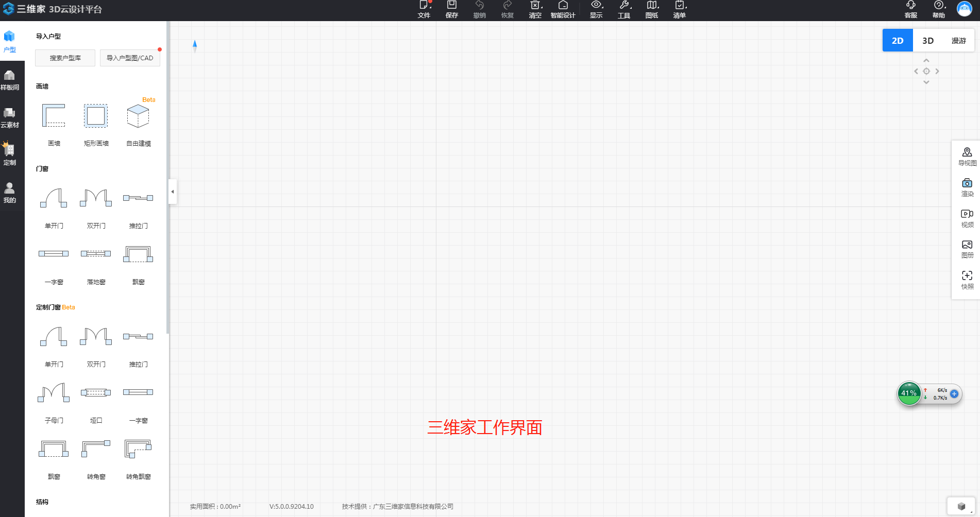Image resolution: width=980 pixels, height=517 pixels.
Task: Open the 图纸 (Drawings) dropdown menu
Action: [652, 10]
